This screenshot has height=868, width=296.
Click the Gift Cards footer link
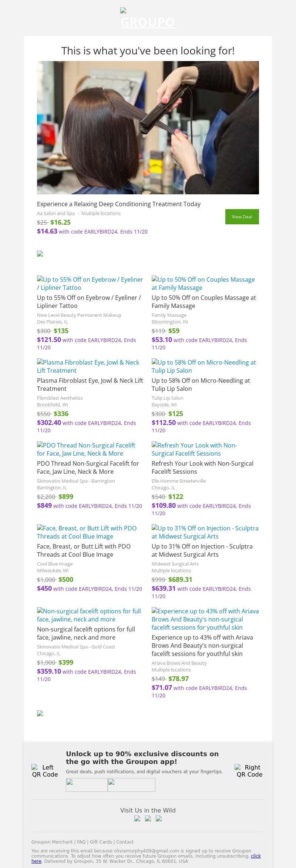pos(101,842)
